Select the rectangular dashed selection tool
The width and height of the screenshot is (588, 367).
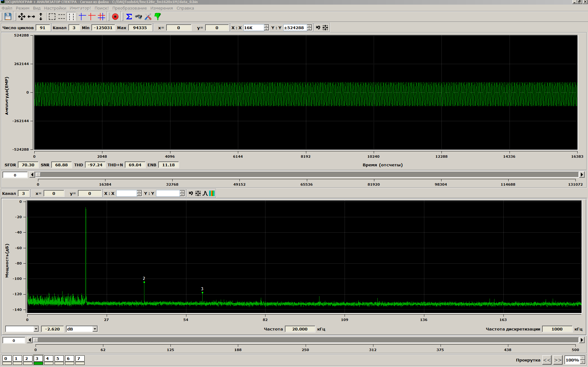point(52,17)
